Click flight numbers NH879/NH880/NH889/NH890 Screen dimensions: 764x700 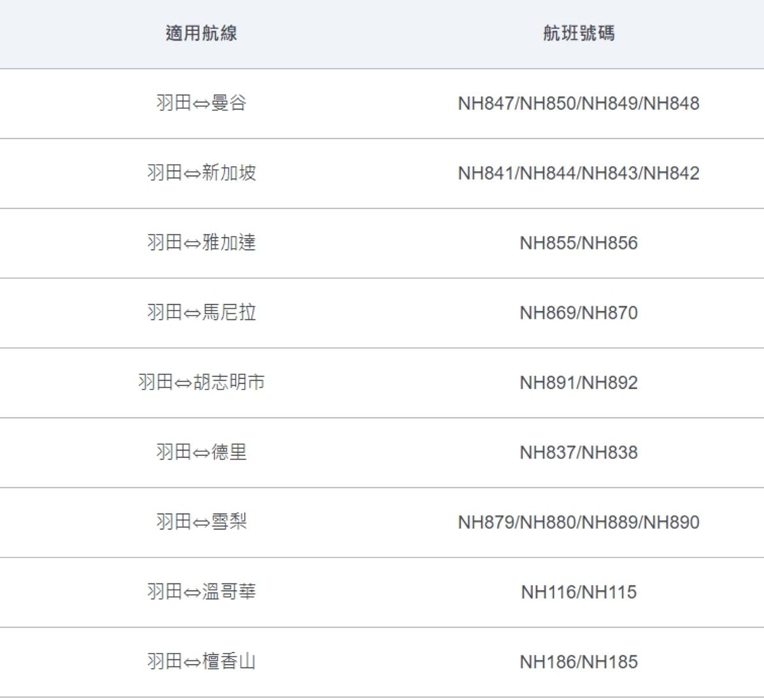click(x=578, y=522)
